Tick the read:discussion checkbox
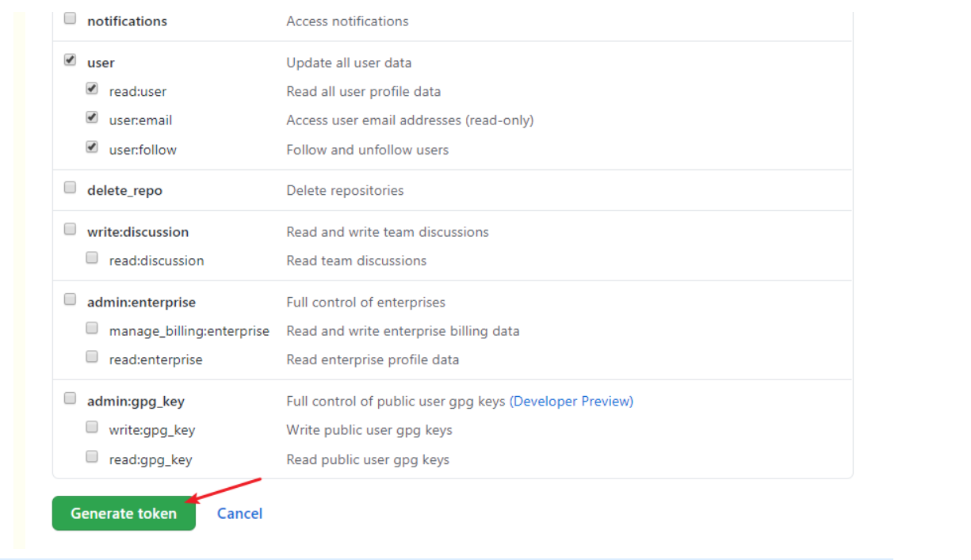971x560 pixels. pyautogui.click(x=92, y=257)
